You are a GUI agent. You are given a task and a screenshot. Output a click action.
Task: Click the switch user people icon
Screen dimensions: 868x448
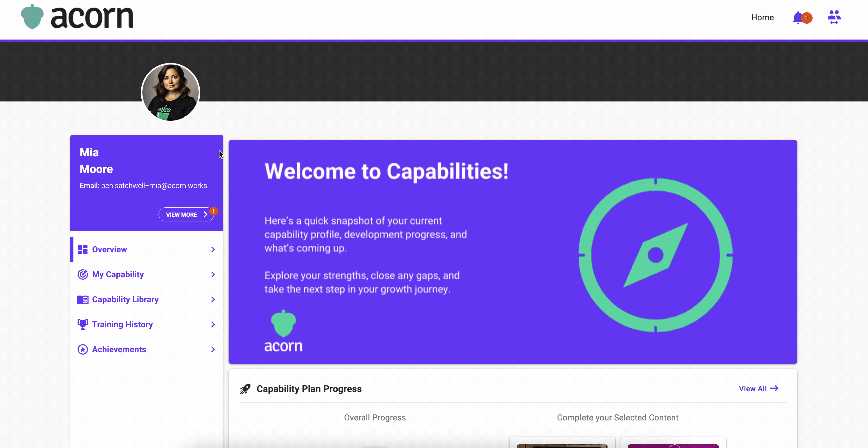click(834, 17)
